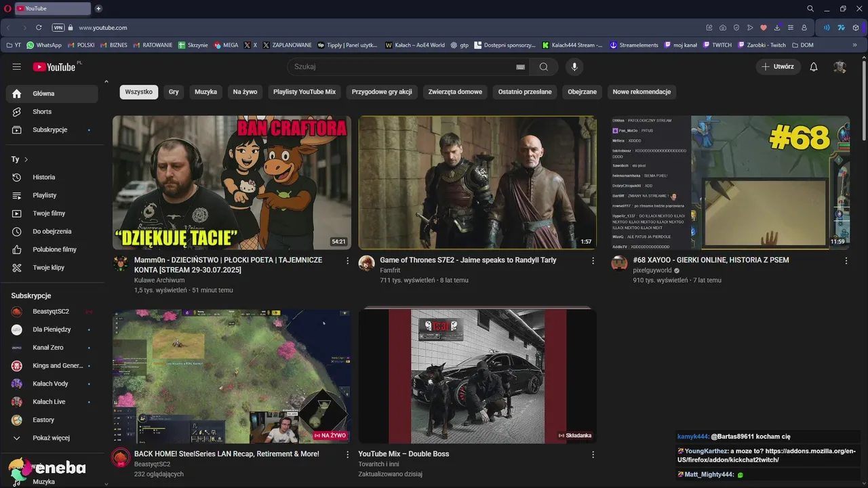Image resolution: width=868 pixels, height=488 pixels.
Task: Select the Zwierzęta domowe chip
Action: pos(455,91)
